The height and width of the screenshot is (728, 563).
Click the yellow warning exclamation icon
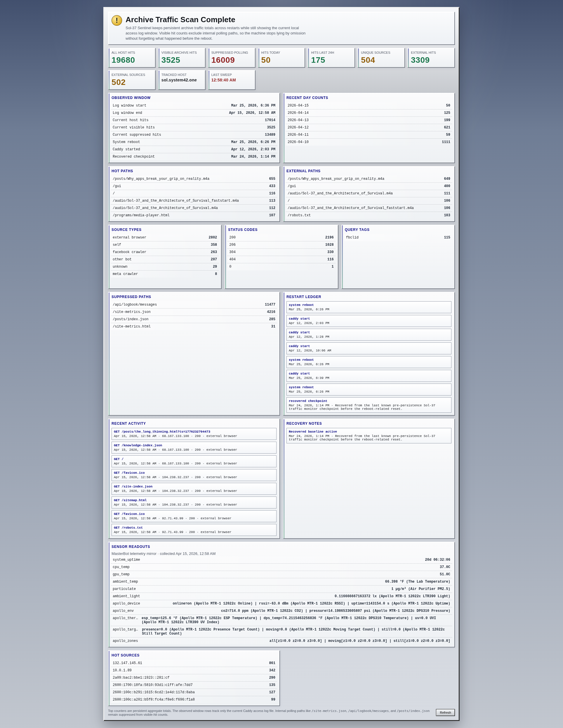pos(117,20)
